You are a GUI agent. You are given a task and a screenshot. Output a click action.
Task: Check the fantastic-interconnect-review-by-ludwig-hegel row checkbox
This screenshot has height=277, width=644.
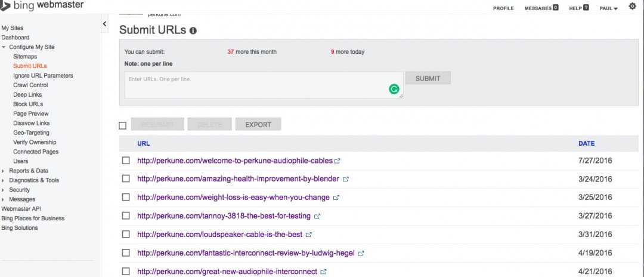(x=126, y=253)
